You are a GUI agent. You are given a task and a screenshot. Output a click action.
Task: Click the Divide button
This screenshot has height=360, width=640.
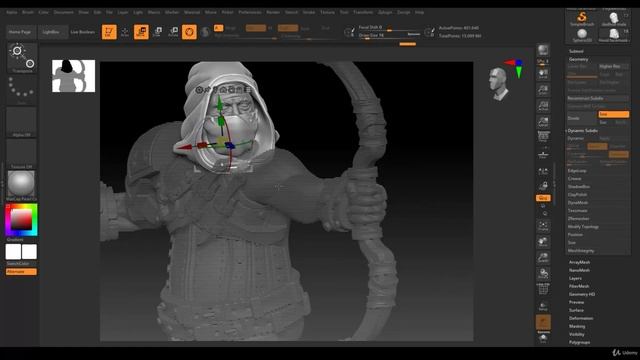pos(582,118)
